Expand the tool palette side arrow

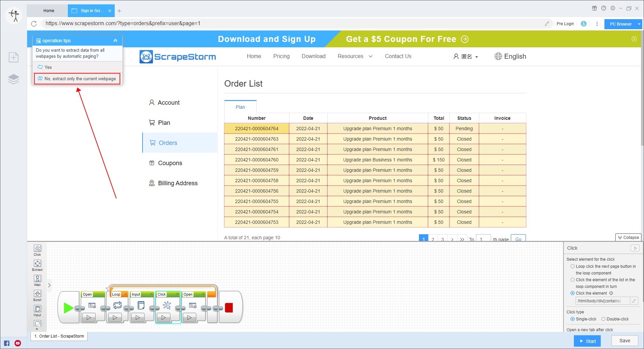click(x=49, y=285)
